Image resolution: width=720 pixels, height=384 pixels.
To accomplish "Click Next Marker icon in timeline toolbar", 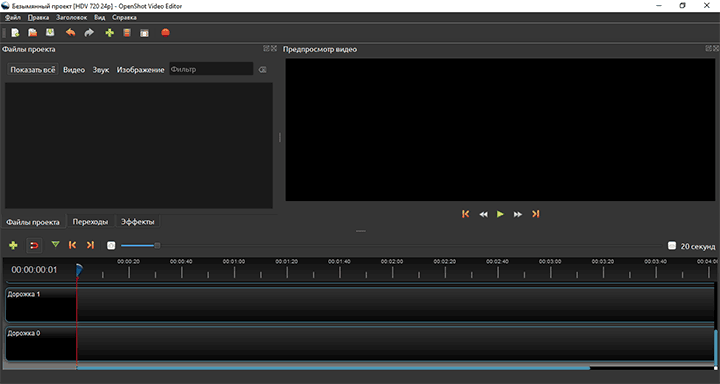I will [x=90, y=245].
